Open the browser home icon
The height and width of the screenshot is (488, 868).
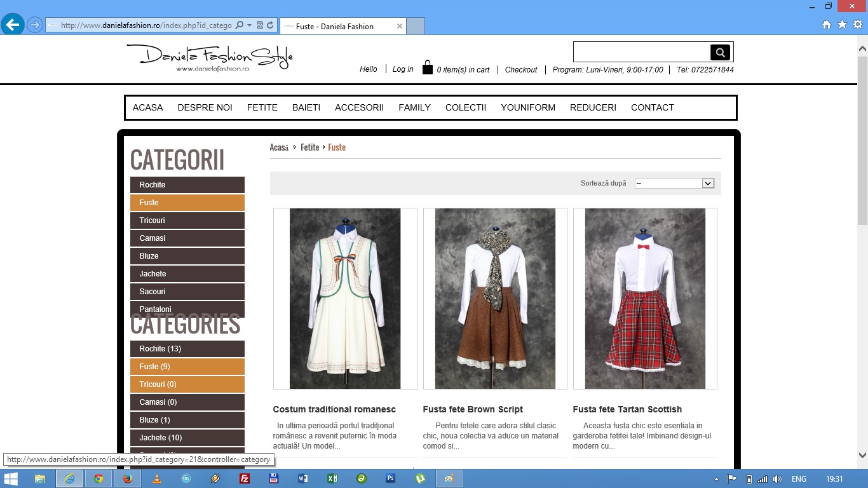[x=827, y=25]
